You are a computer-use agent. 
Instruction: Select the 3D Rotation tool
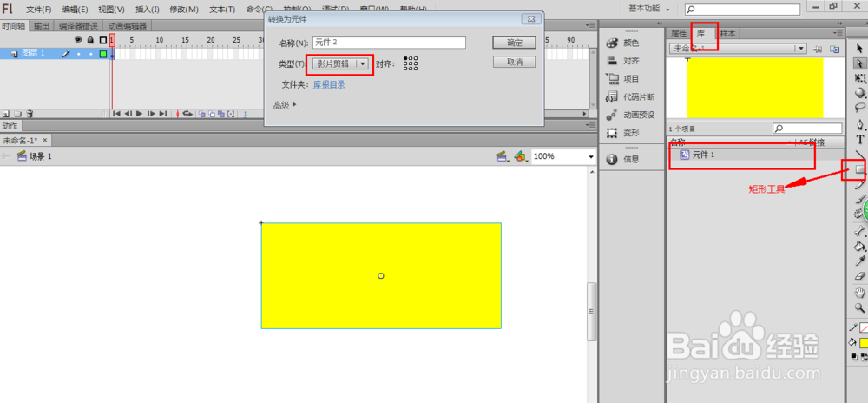859,92
